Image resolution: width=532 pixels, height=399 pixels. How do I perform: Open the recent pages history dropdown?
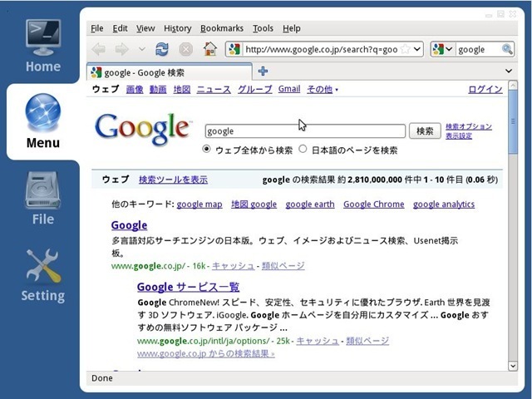click(x=142, y=50)
